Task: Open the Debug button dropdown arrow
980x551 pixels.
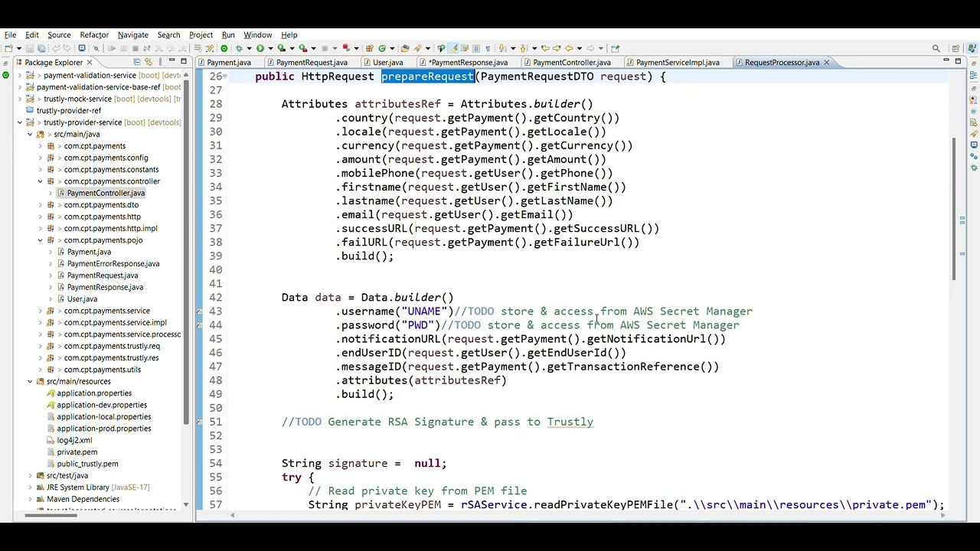Action: point(249,48)
